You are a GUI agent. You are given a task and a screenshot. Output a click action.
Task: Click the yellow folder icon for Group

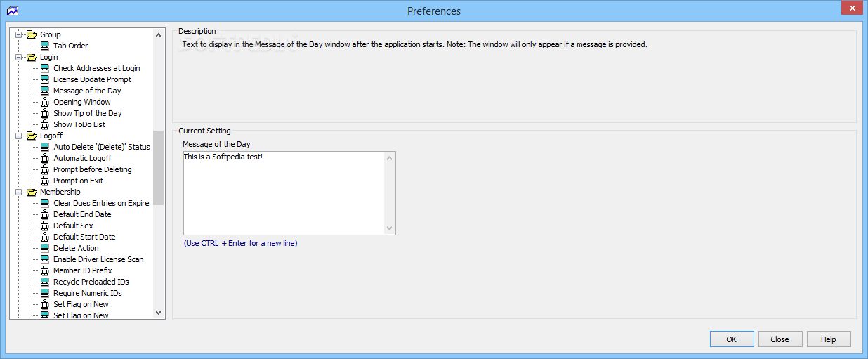coord(32,34)
